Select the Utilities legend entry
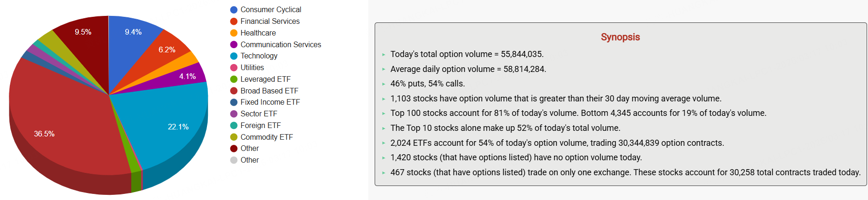Viewport: 868px width, 200px height. click(x=252, y=67)
